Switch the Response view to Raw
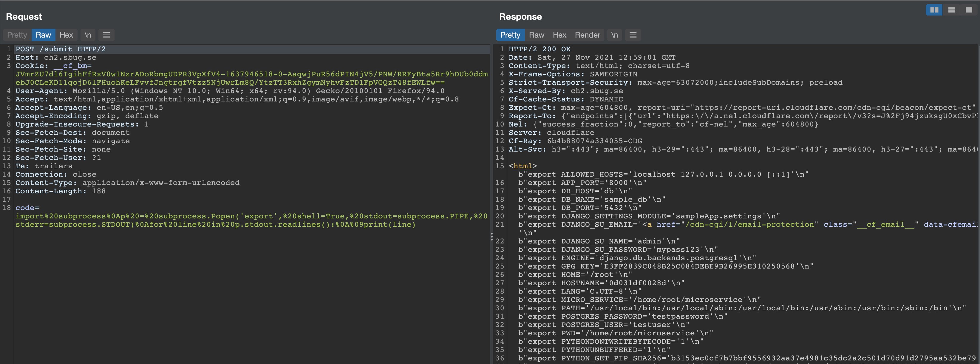 pos(537,35)
